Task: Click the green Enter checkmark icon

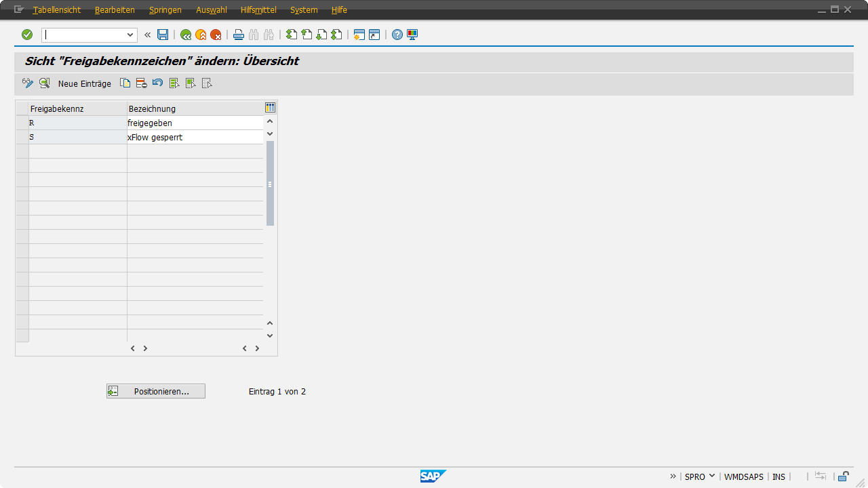Action: [x=27, y=35]
